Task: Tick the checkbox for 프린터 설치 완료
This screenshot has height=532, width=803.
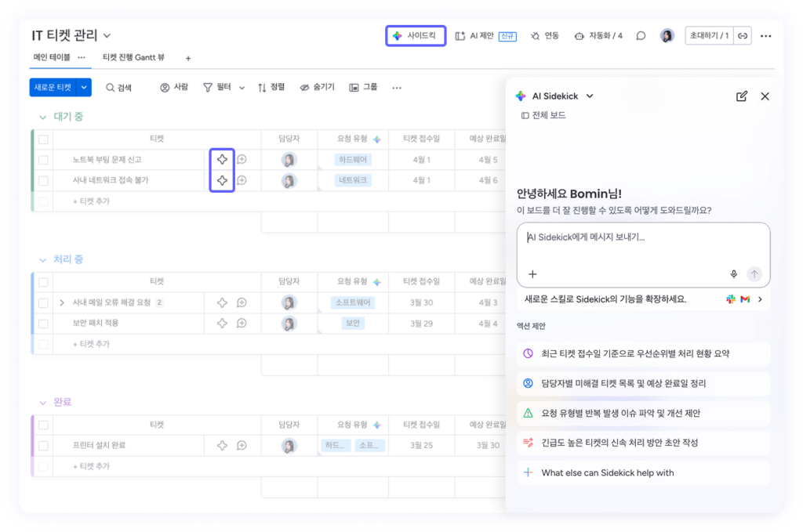Action: 43,445
